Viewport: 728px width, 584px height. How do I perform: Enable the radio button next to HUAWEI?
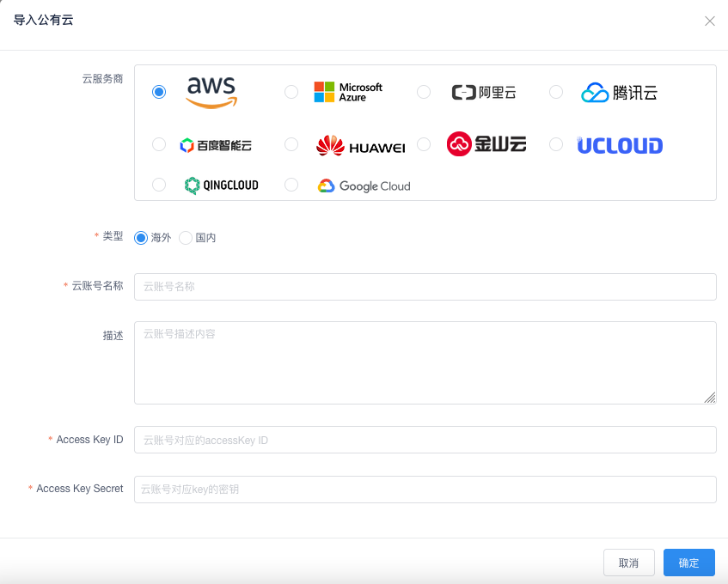(291, 144)
